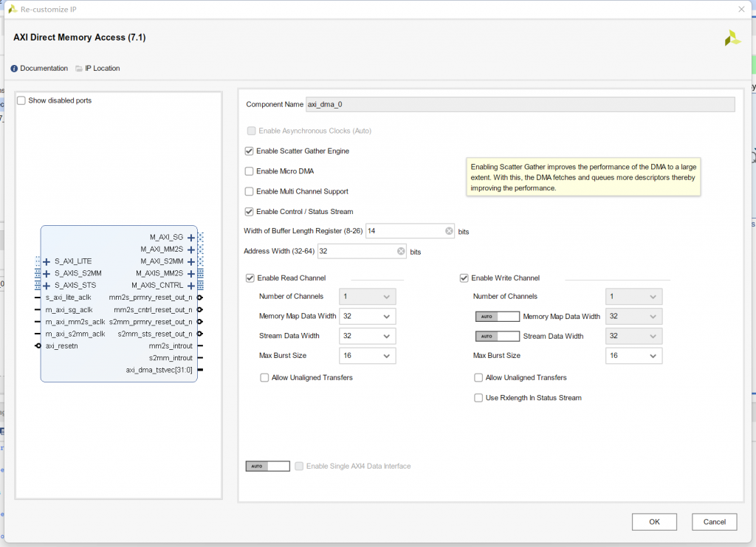Clear the Address Width value
Image resolution: width=756 pixels, height=547 pixels.
pos(401,251)
